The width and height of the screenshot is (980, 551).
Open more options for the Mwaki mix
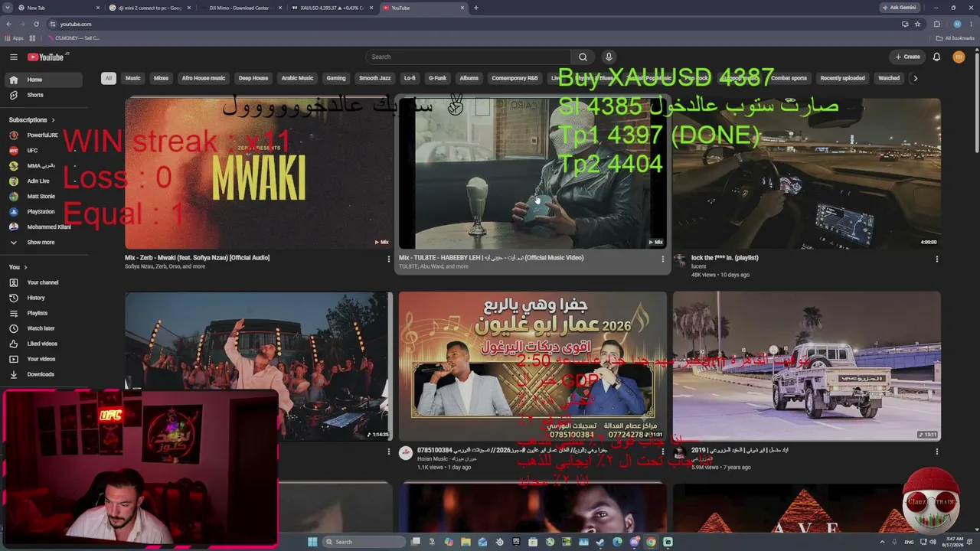(388, 259)
